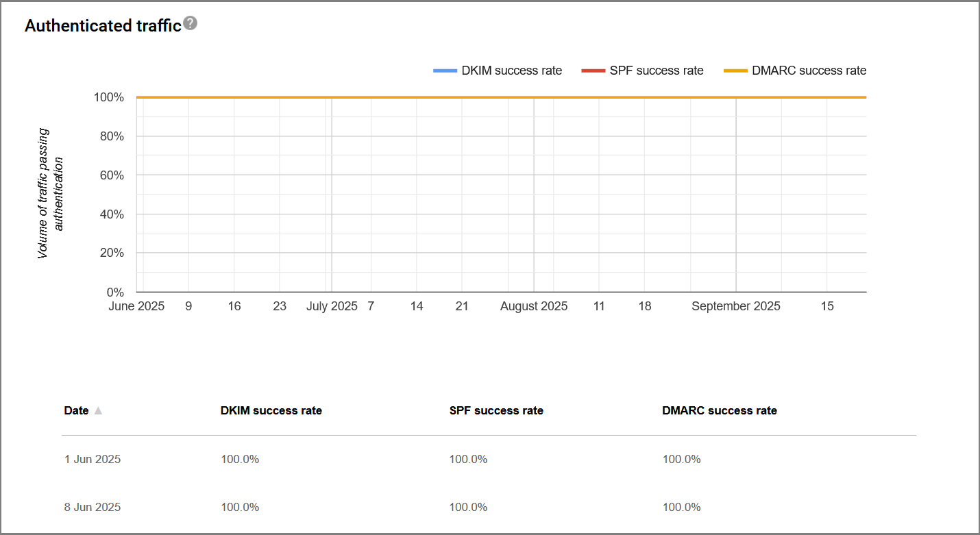This screenshot has width=980, height=535.
Task: Click the orange line at July 2025
Action: click(x=332, y=97)
